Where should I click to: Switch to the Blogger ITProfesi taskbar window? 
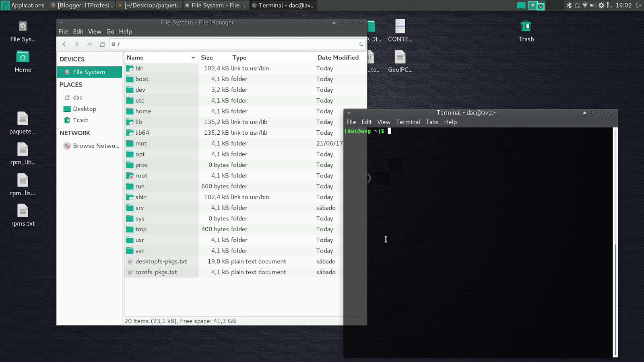click(82, 5)
